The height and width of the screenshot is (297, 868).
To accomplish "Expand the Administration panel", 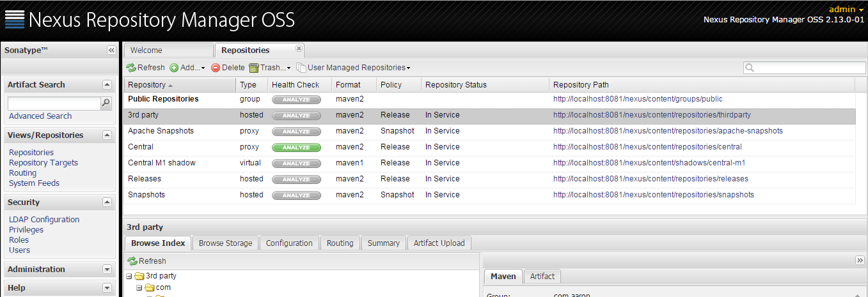I will [107, 270].
